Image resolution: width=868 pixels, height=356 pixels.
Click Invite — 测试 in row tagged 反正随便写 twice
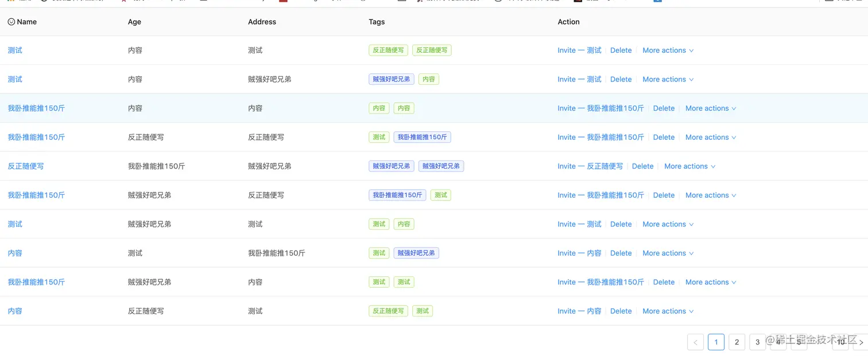(x=579, y=50)
